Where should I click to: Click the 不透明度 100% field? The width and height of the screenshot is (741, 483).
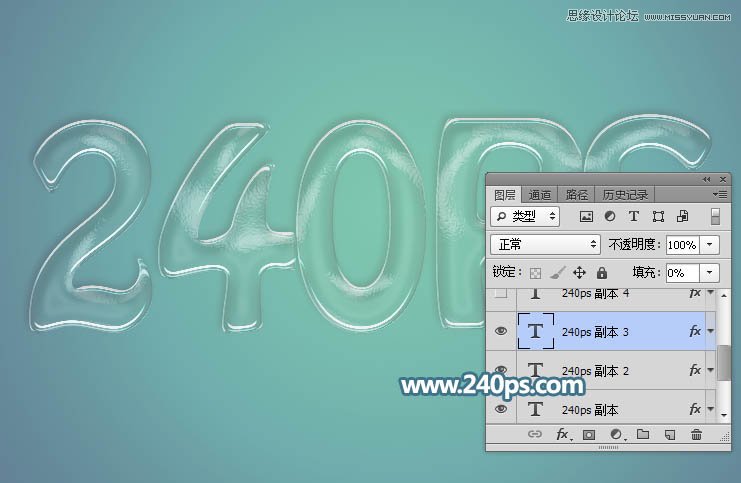pyautogui.click(x=682, y=245)
